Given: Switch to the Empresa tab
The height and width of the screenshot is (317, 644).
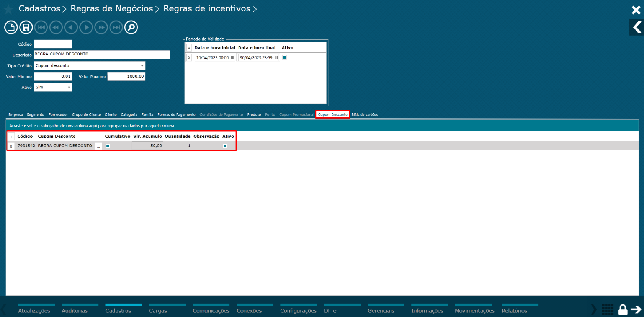Looking at the screenshot, I should pyautogui.click(x=16, y=115).
